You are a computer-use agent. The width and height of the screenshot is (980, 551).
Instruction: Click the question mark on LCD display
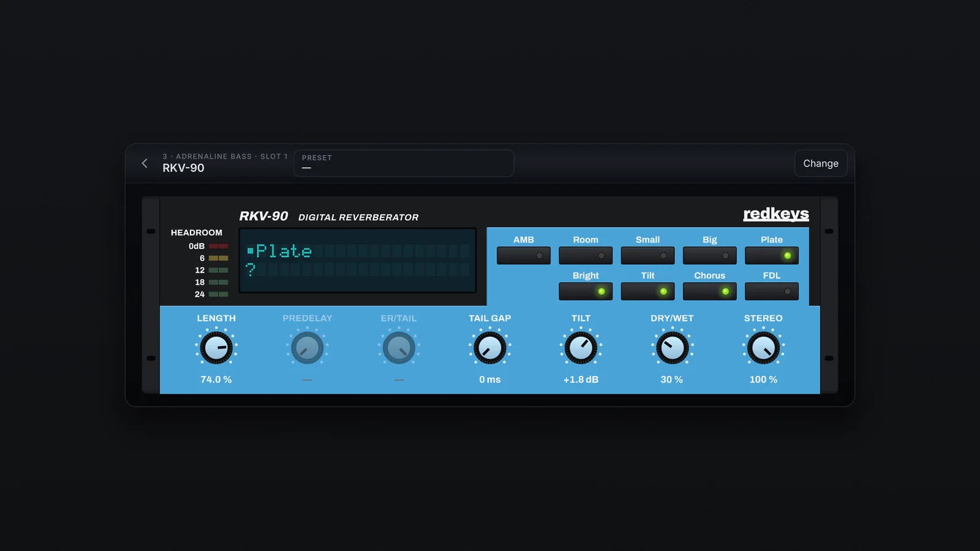tap(251, 269)
